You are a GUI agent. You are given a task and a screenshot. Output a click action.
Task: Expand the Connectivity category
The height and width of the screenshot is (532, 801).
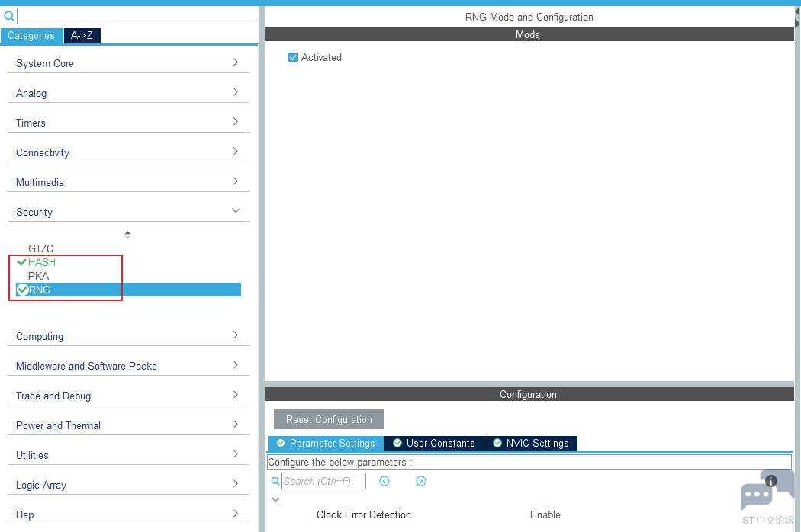[127, 152]
